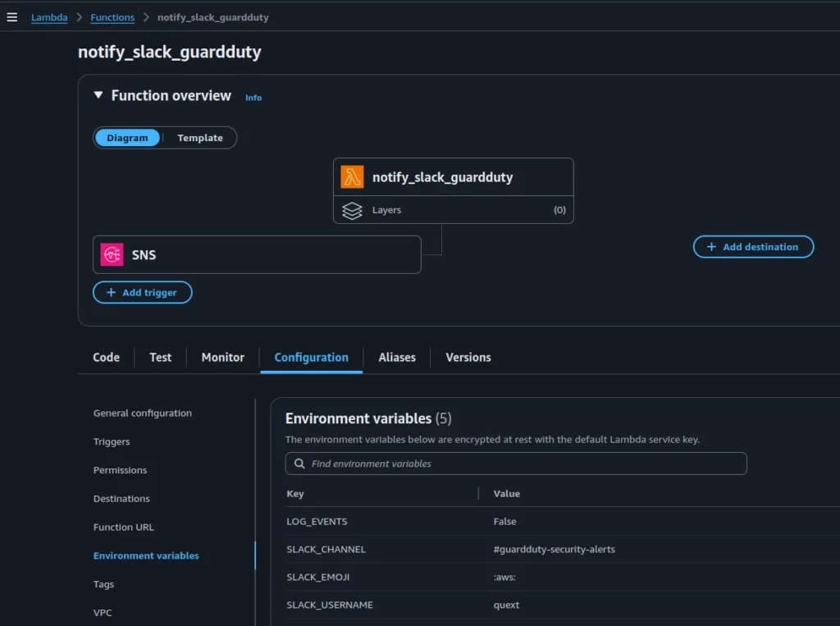Click the SLACK_EMOJI key
The image size is (840, 626).
318,578
